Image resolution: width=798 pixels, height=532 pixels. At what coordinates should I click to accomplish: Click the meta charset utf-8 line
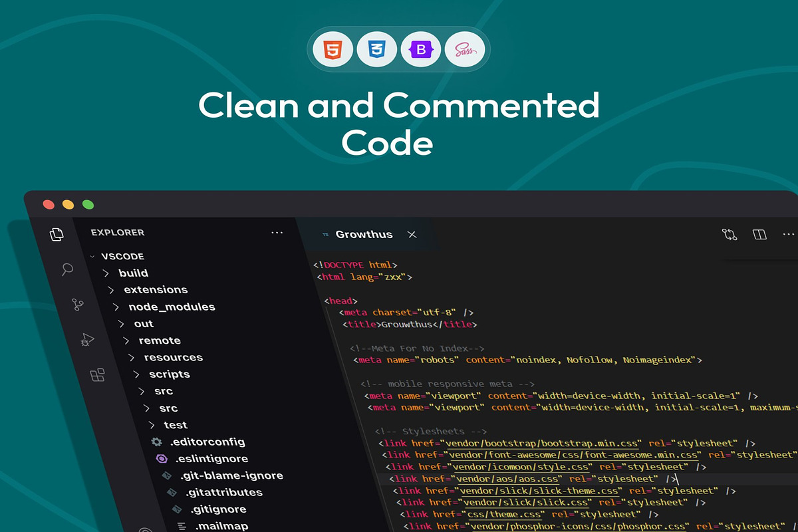tap(406, 312)
